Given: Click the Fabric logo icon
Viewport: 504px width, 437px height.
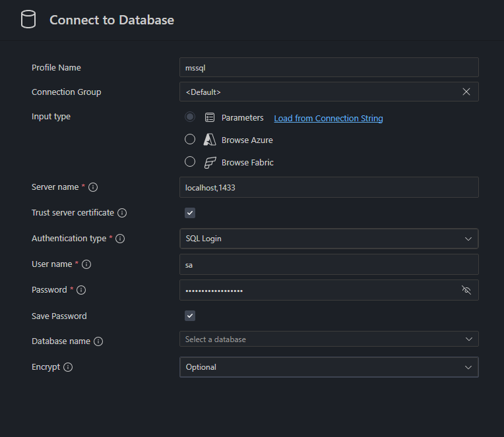Looking at the screenshot, I should [210, 162].
